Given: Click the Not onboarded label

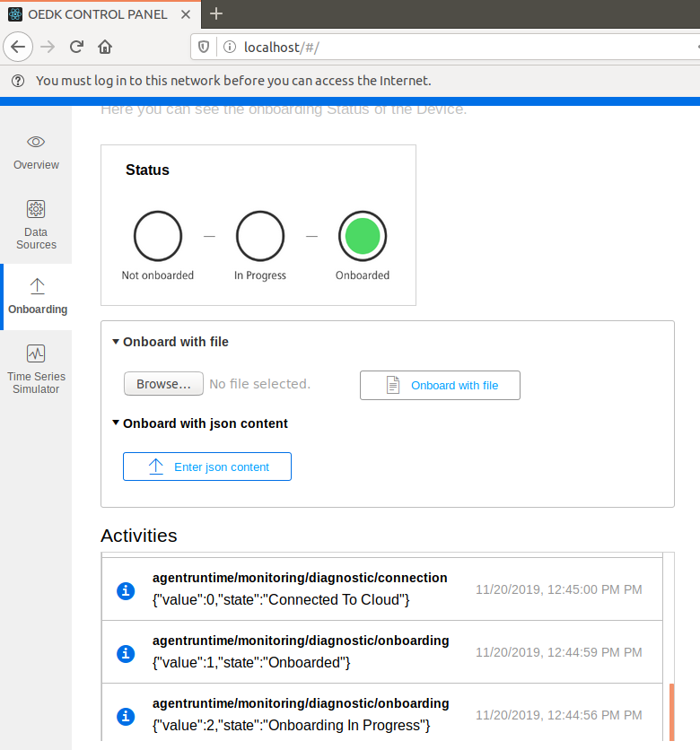Looking at the screenshot, I should [157, 275].
